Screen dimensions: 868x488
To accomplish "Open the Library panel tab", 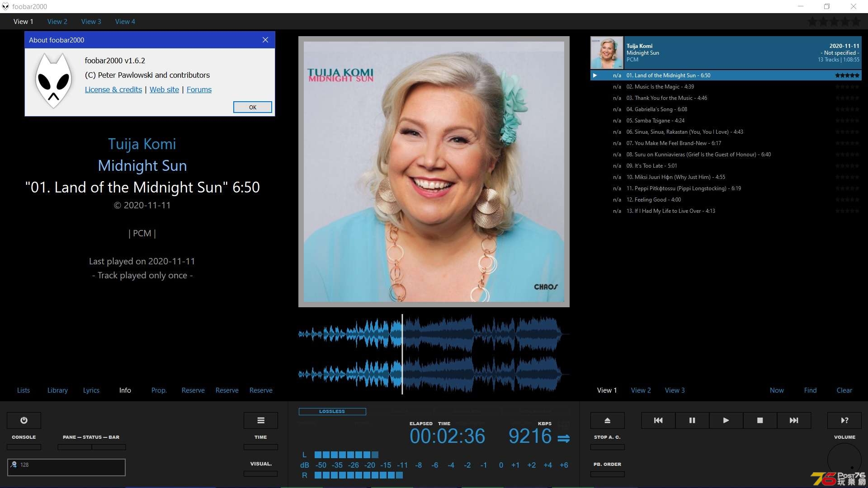I will click(57, 390).
